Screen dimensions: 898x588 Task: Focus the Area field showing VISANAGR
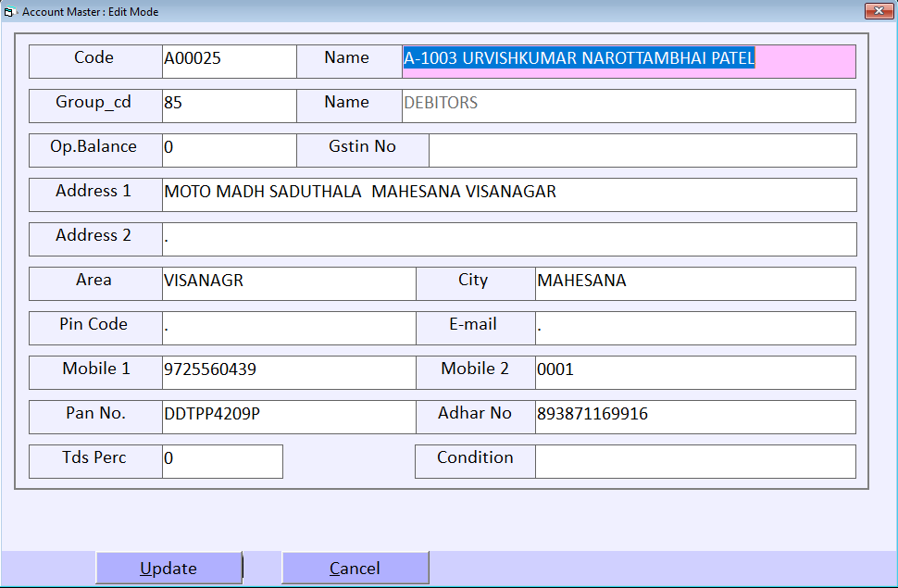289,283
